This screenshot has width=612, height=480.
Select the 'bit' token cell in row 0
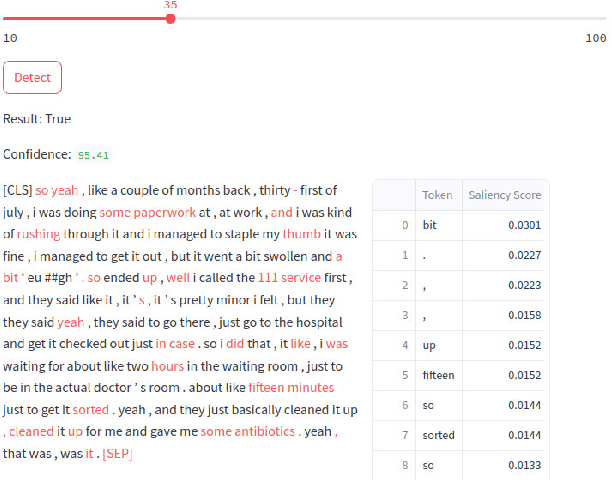pyautogui.click(x=430, y=225)
